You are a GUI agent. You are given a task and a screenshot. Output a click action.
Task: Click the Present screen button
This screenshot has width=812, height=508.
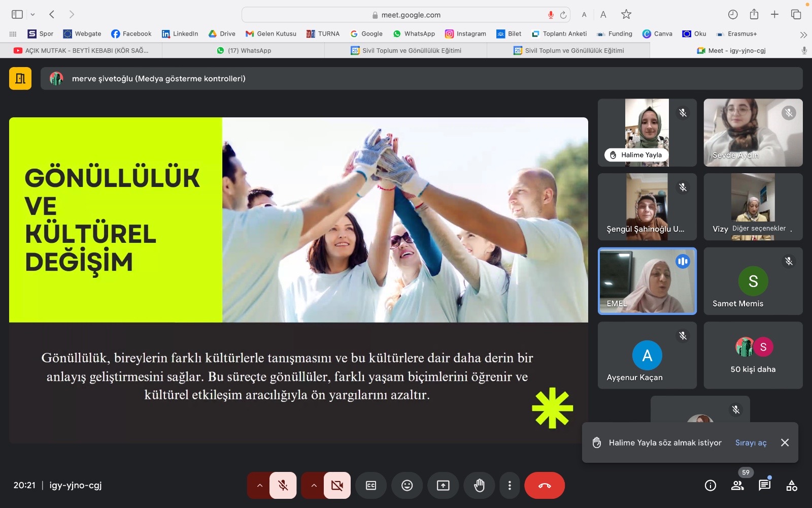[443, 486]
